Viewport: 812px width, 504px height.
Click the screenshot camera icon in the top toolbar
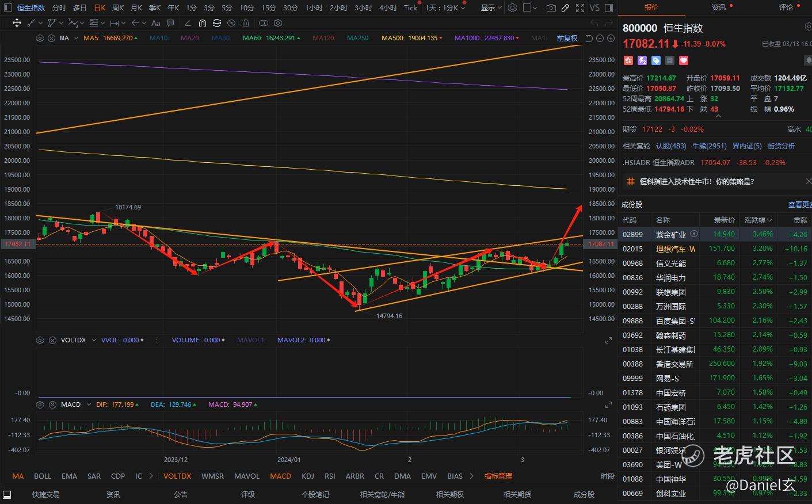pos(551,7)
